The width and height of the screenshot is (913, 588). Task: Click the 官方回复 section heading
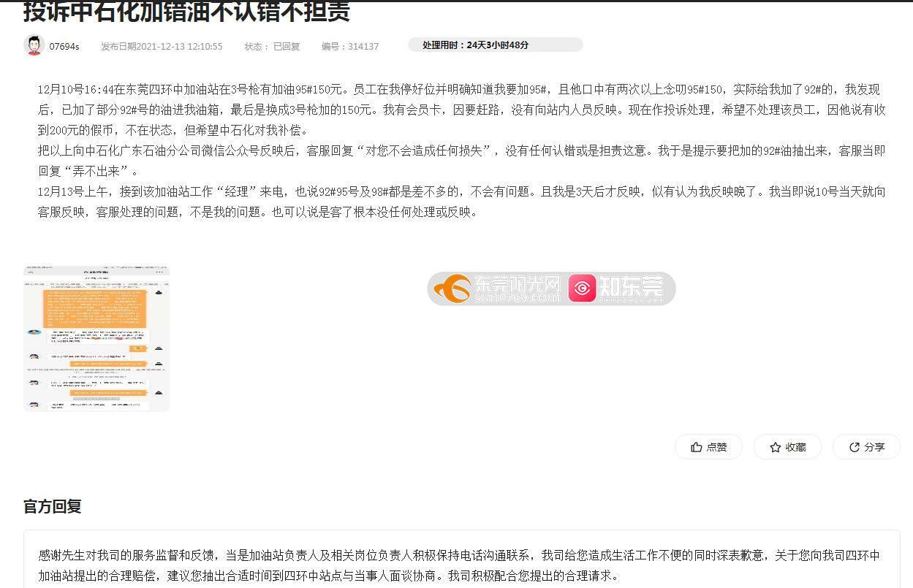53,506
